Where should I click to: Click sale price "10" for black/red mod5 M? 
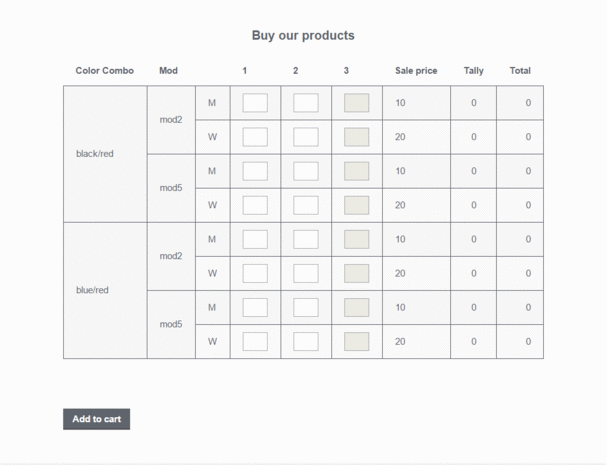(x=400, y=171)
